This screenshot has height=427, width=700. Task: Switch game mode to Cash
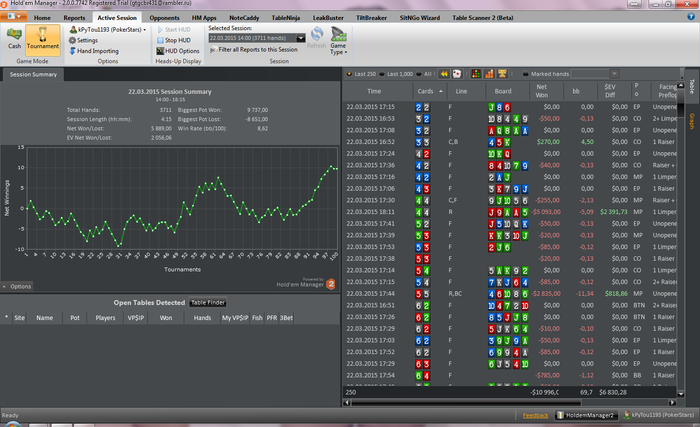point(14,38)
